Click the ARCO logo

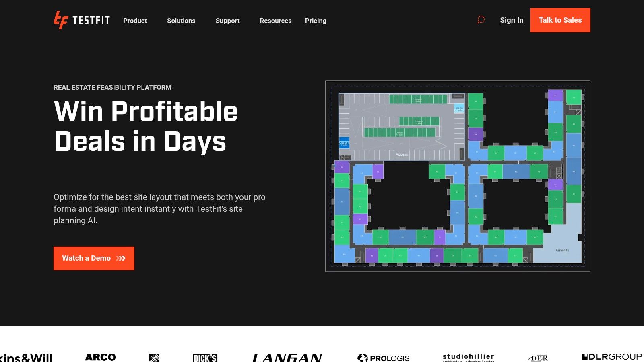tap(100, 357)
